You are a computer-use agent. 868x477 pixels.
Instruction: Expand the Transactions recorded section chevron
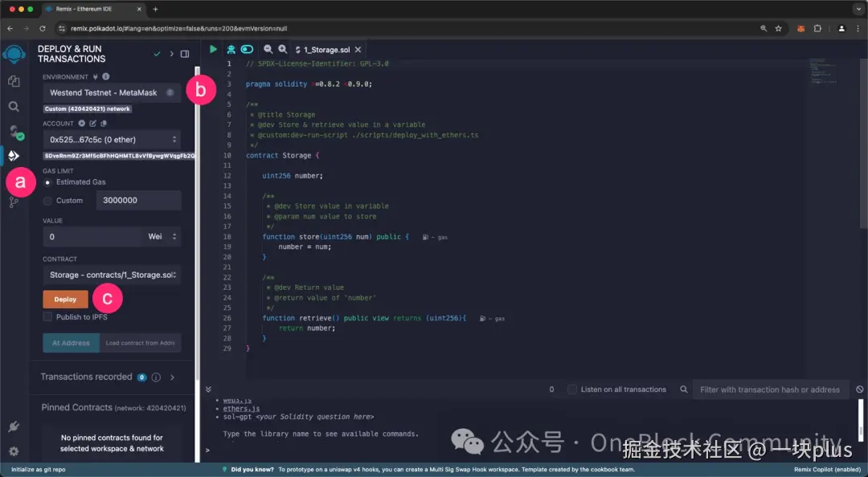pyautogui.click(x=173, y=377)
